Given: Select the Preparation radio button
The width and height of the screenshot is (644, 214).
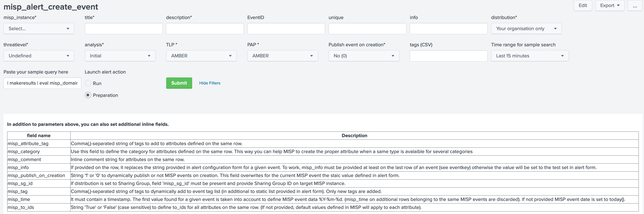Looking at the screenshot, I should (88, 95).
